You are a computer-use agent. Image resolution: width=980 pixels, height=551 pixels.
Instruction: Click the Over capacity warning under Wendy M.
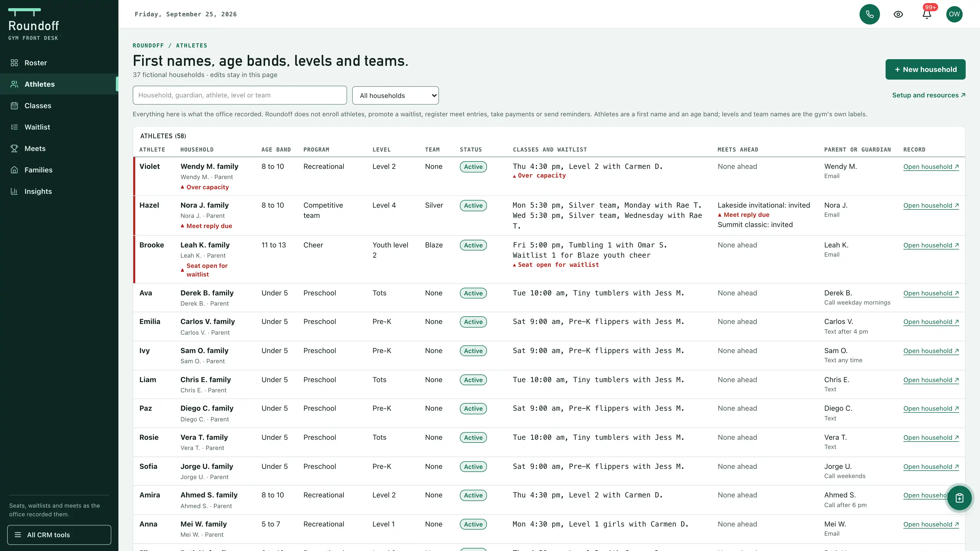tap(205, 187)
